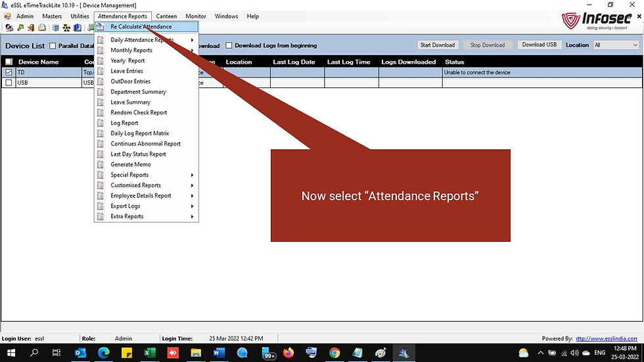644x362 pixels.
Task: Click the grid table toolbar icon
Action: (55, 28)
